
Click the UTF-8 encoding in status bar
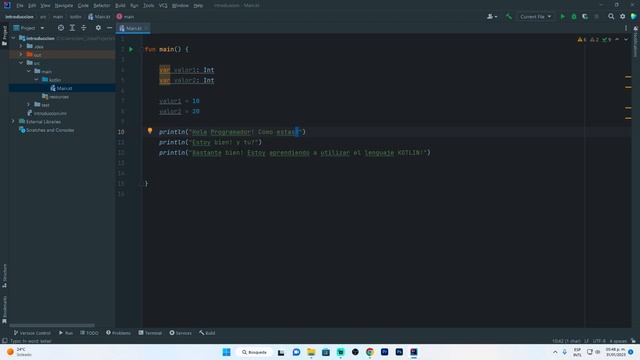(x=599, y=341)
